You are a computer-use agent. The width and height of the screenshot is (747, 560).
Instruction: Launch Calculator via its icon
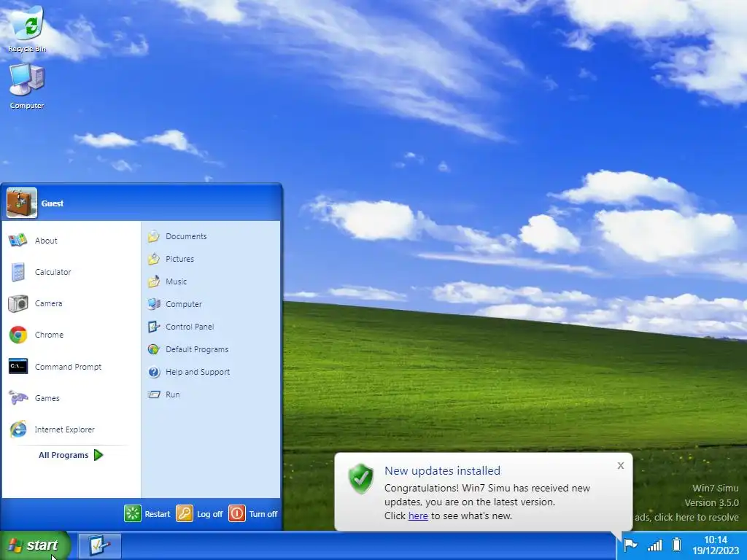[18, 272]
